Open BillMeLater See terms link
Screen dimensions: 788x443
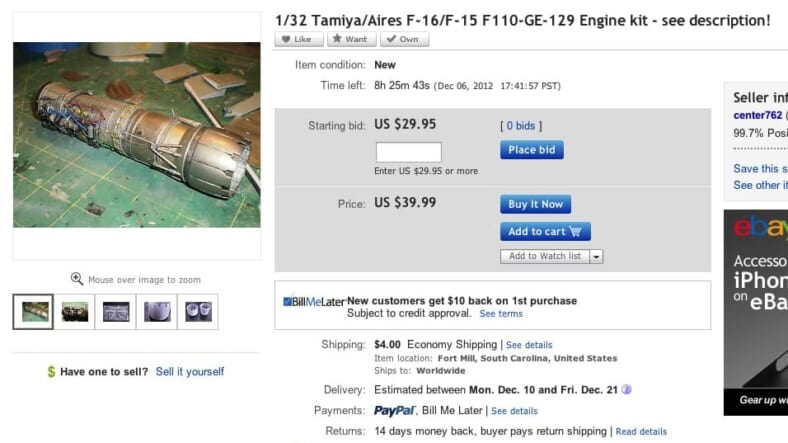coord(501,314)
